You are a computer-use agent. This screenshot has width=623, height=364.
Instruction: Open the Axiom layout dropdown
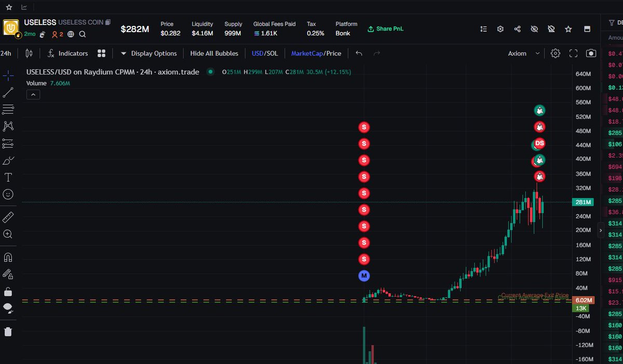tap(524, 53)
